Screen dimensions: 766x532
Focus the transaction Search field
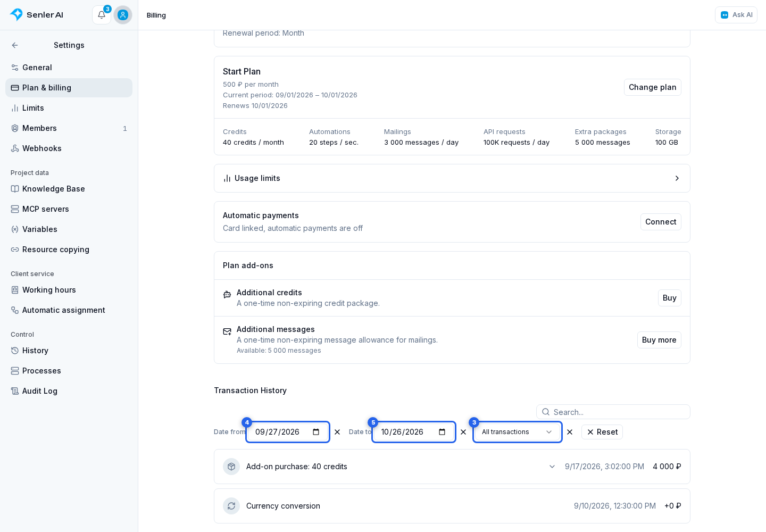point(613,412)
